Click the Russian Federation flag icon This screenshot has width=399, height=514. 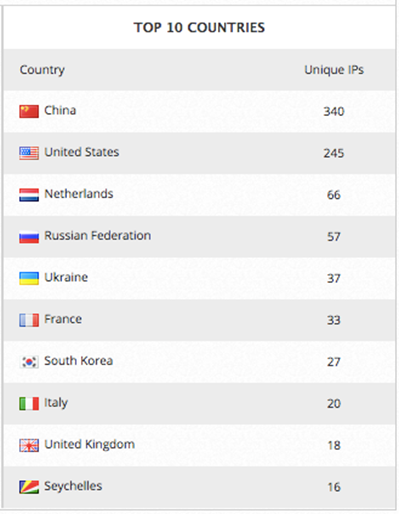click(x=29, y=237)
